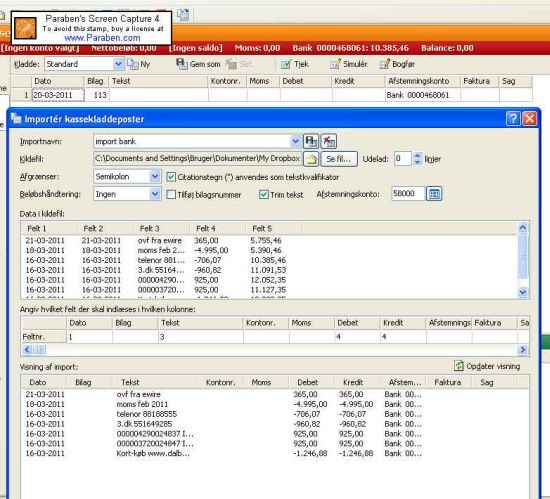The image size is (550, 499).
Task: Open the account lookup icon beside Afstemningskonto
Action: pos(434,194)
